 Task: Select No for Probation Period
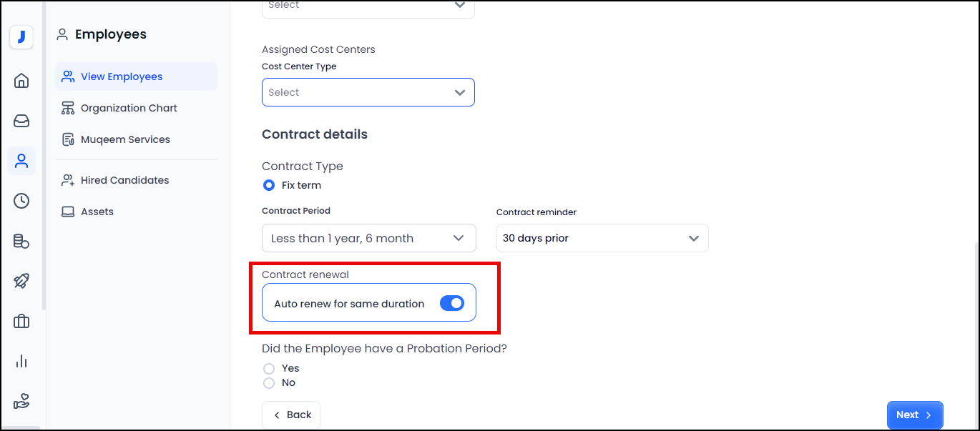coord(269,383)
